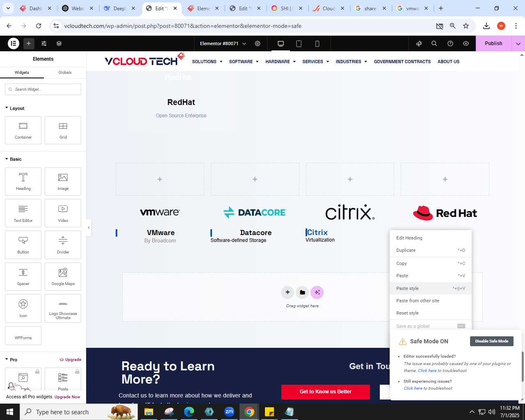Switch to desktop responsive view
Image resolution: width=525 pixels, height=420 pixels.
(281, 43)
